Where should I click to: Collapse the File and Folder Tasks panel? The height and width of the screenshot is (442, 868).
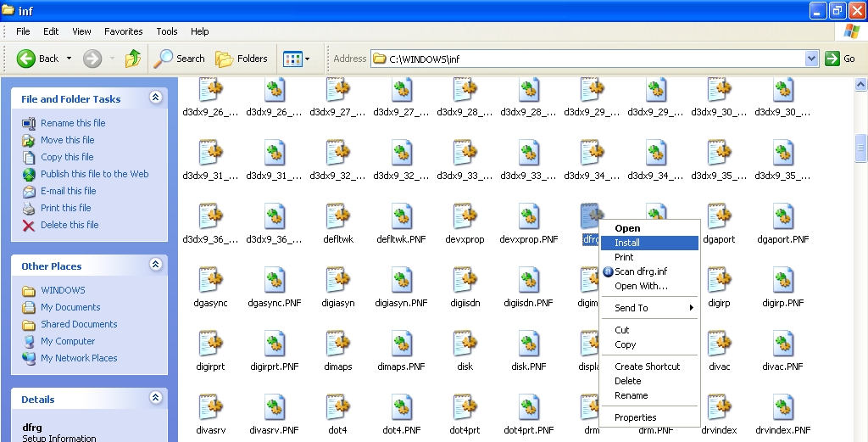coord(155,98)
